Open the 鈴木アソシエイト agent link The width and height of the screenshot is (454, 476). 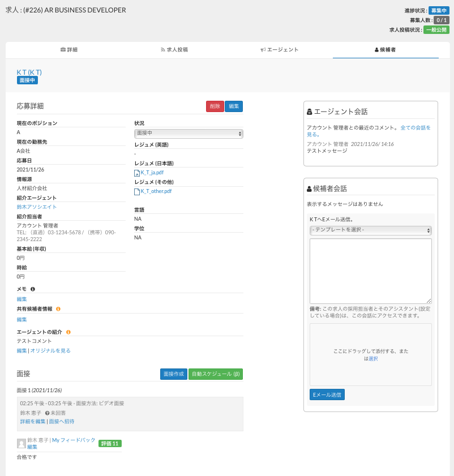click(37, 207)
